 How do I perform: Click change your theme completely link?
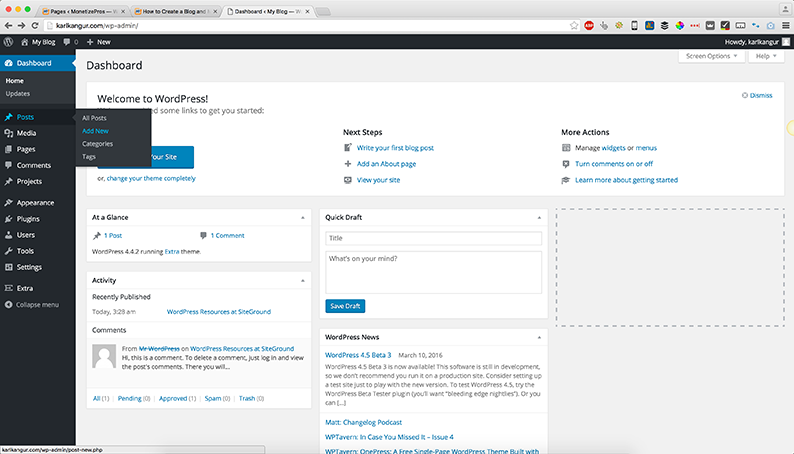pyautogui.click(x=151, y=178)
